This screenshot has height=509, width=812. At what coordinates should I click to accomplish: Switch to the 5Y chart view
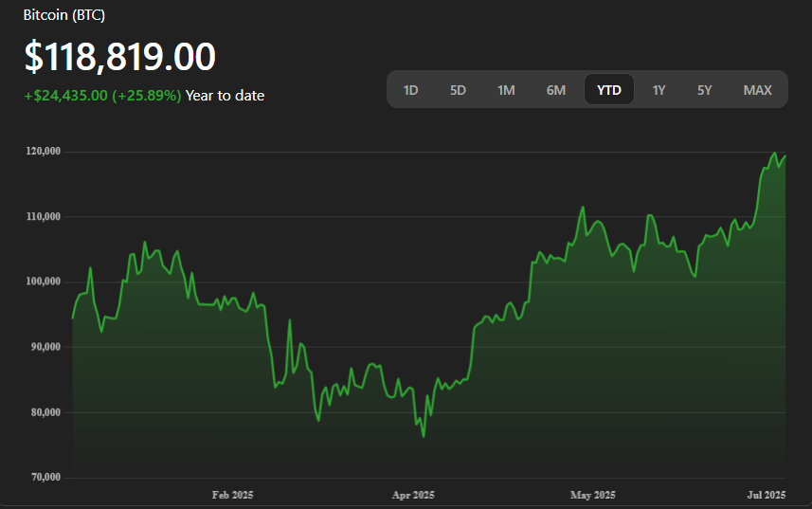point(704,90)
